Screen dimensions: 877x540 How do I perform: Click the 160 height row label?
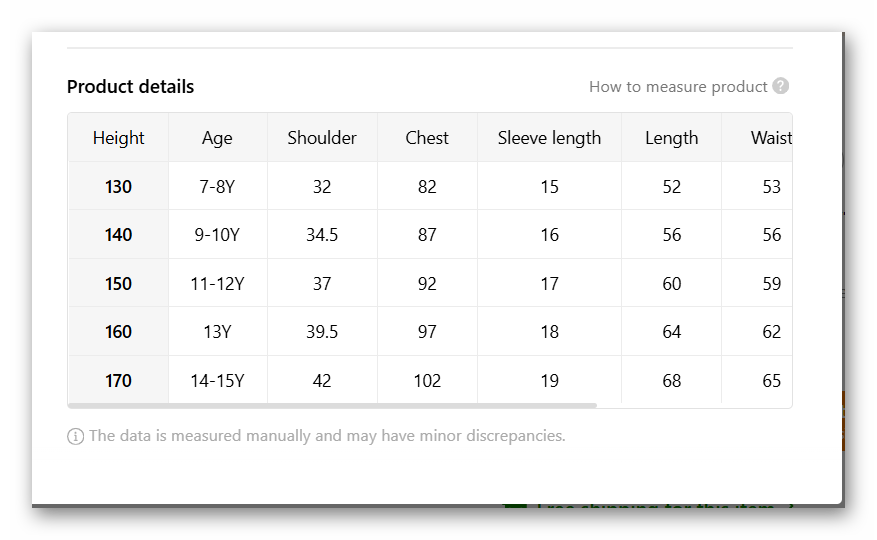[118, 332]
